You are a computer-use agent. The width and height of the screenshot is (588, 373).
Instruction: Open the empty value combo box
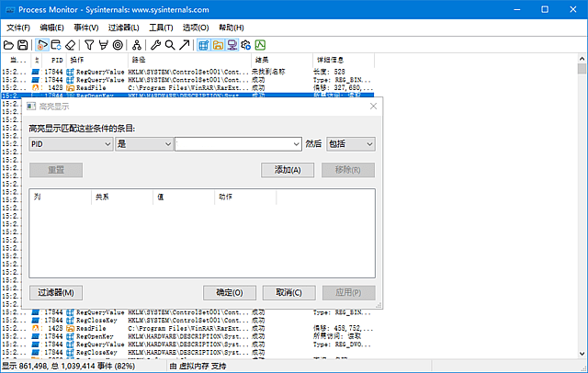(238, 144)
